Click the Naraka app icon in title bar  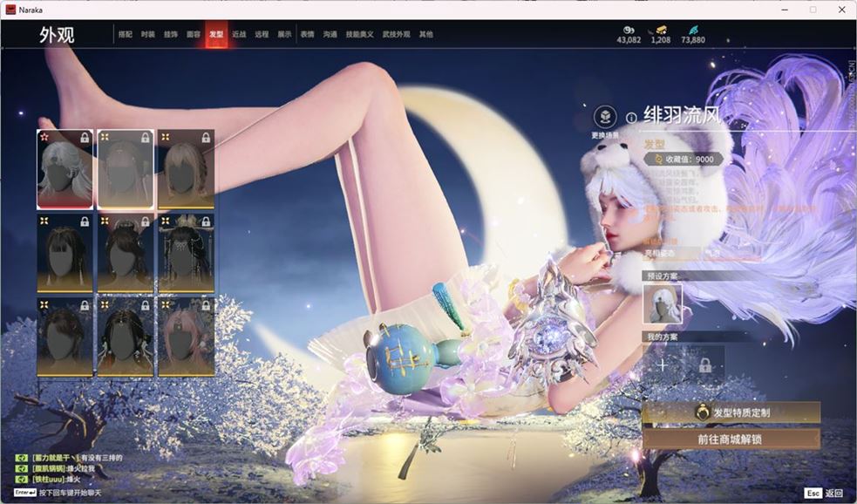(10, 10)
